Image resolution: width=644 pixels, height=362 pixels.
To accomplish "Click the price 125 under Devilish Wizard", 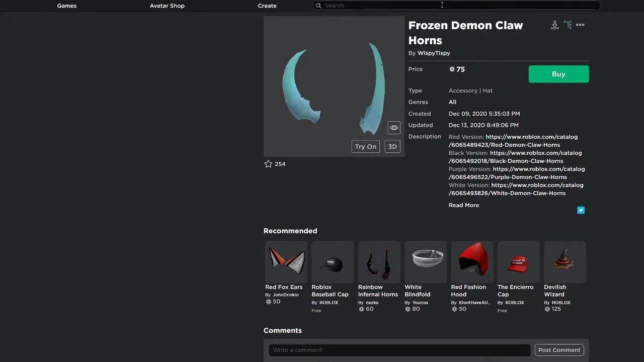I will coord(556,309).
